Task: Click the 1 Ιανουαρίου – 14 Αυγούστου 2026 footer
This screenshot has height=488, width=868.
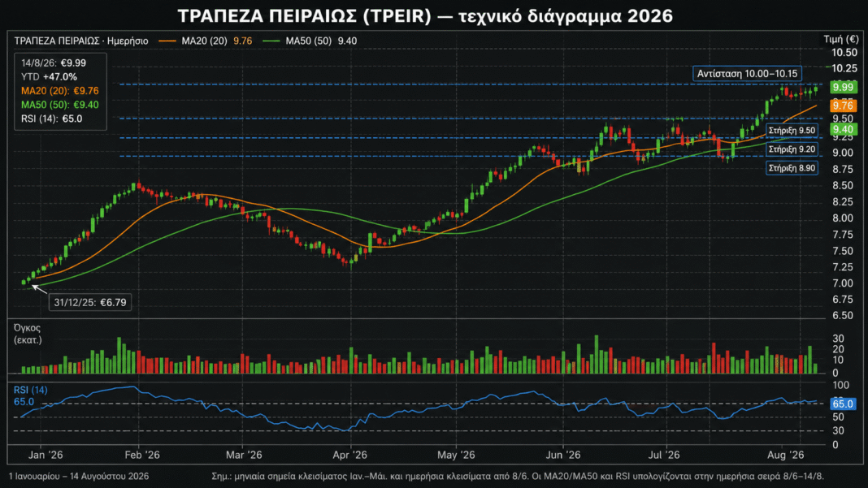Action: tap(79, 477)
